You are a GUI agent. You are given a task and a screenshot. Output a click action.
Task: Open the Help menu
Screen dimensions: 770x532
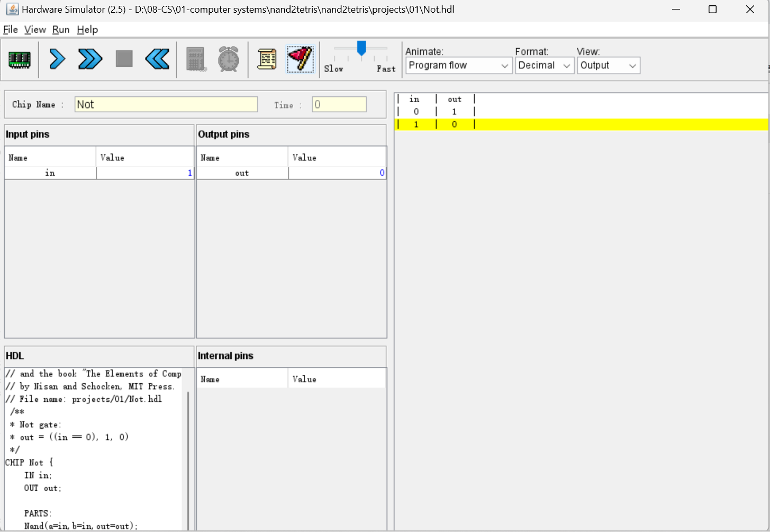pyautogui.click(x=87, y=30)
